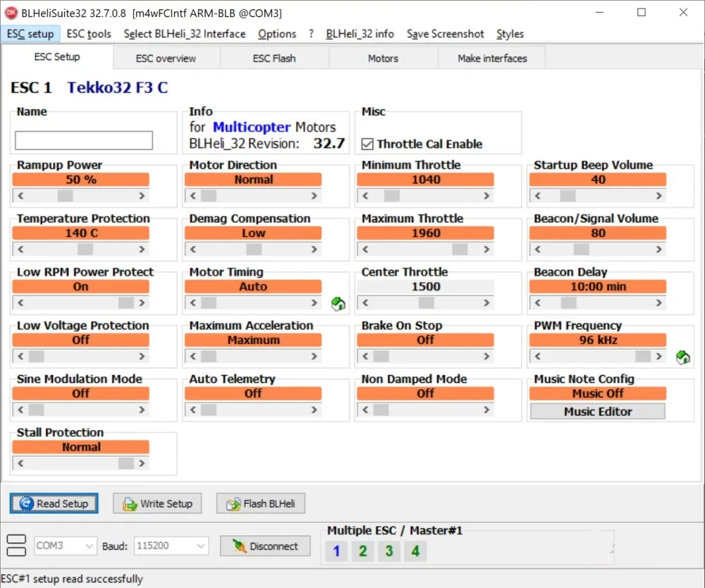Open the ESC setup menu
The height and width of the screenshot is (588, 705).
coord(30,34)
